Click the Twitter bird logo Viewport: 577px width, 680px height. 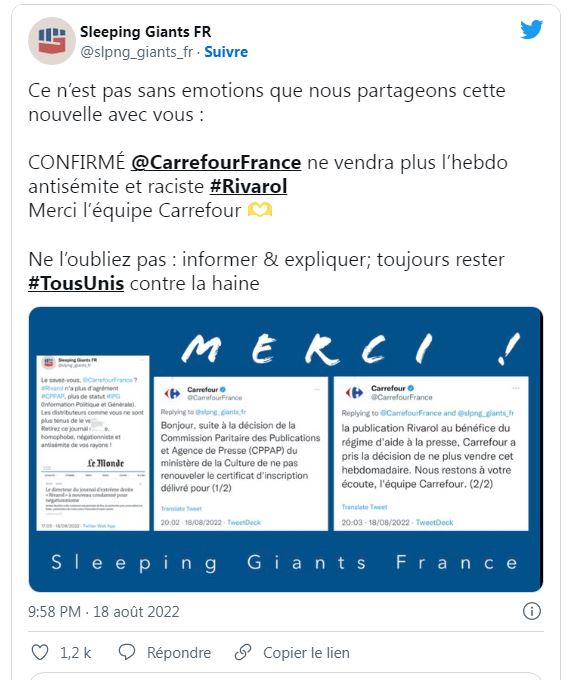531,29
